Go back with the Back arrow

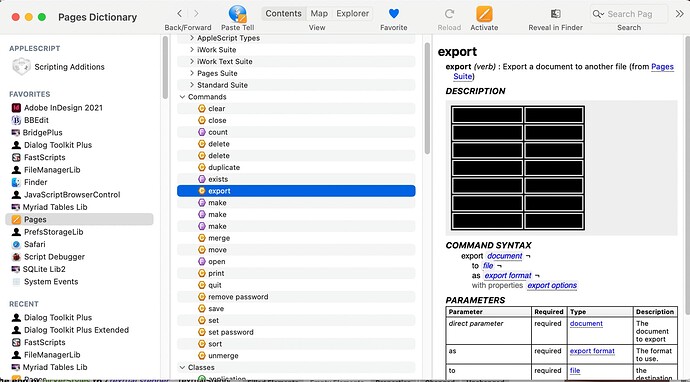(180, 14)
